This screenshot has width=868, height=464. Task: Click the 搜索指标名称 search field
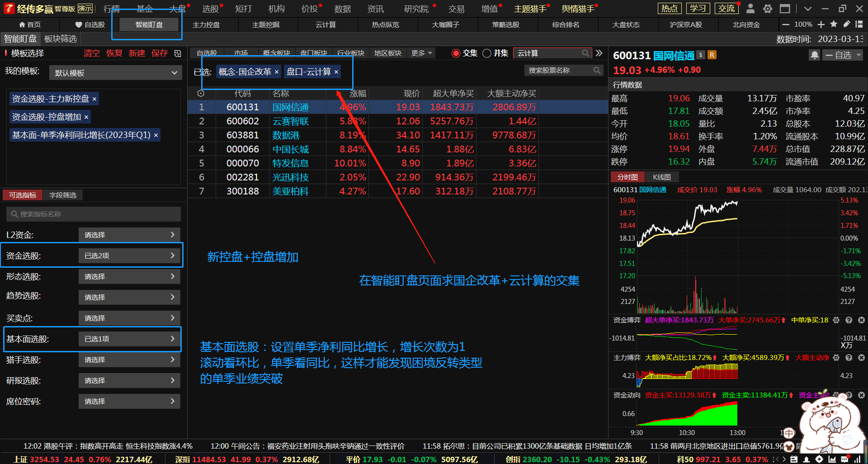(94, 214)
